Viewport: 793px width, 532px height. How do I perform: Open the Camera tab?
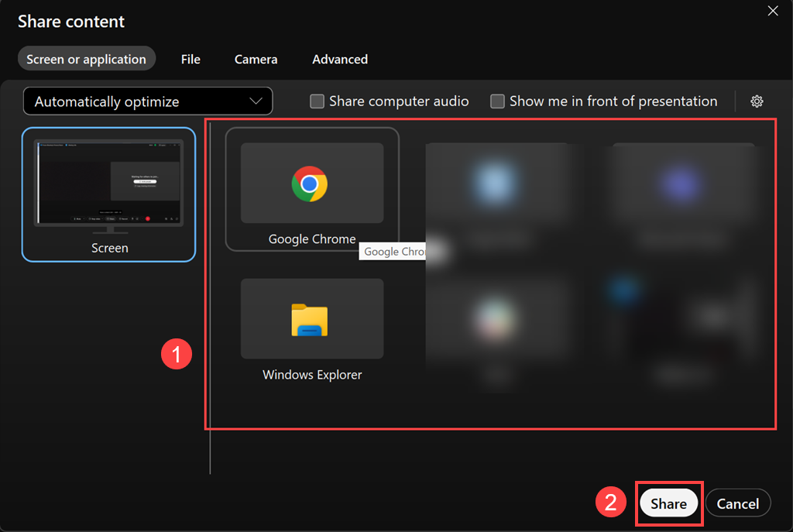(x=256, y=59)
